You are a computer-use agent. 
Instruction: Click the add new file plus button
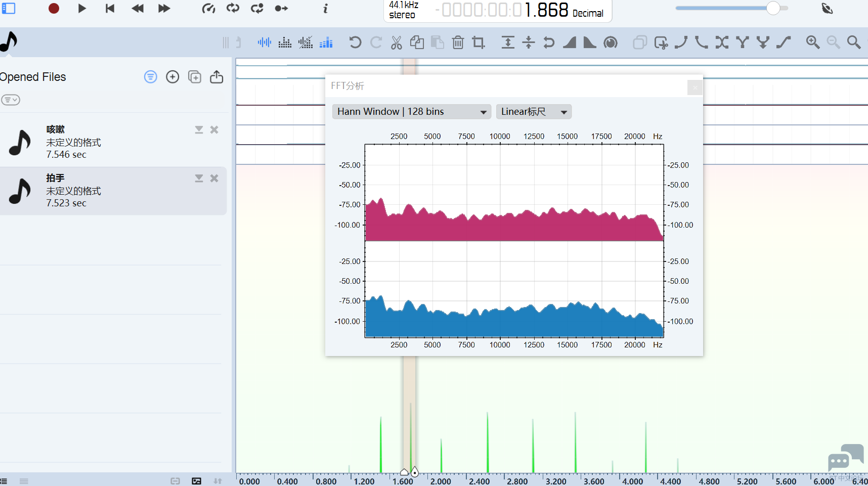[x=172, y=77]
